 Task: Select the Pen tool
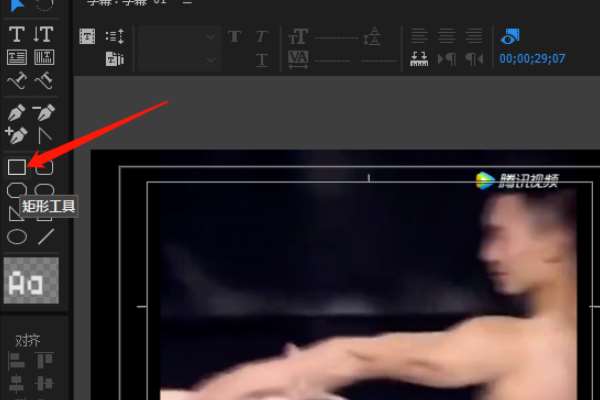16,113
